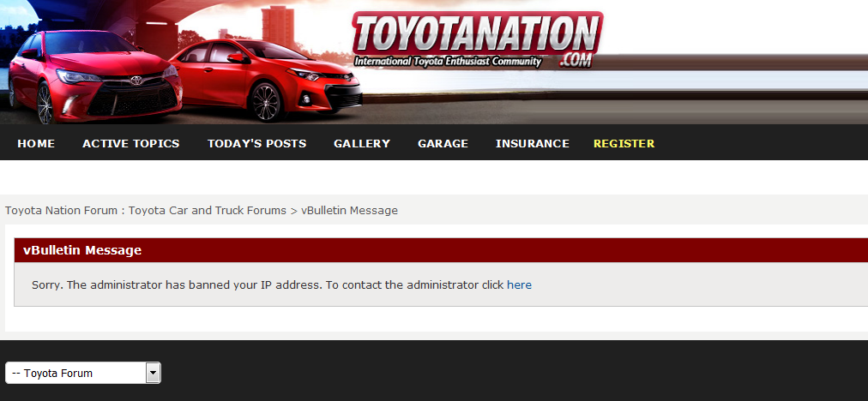This screenshot has height=401, width=868.
Task: Select GALLERY in the navigation bar
Action: click(362, 143)
